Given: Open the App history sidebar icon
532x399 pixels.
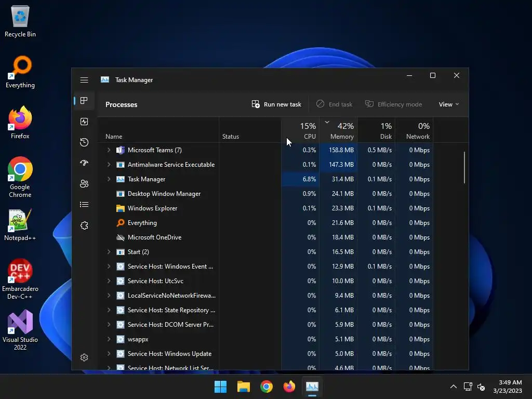Looking at the screenshot, I should tap(84, 142).
